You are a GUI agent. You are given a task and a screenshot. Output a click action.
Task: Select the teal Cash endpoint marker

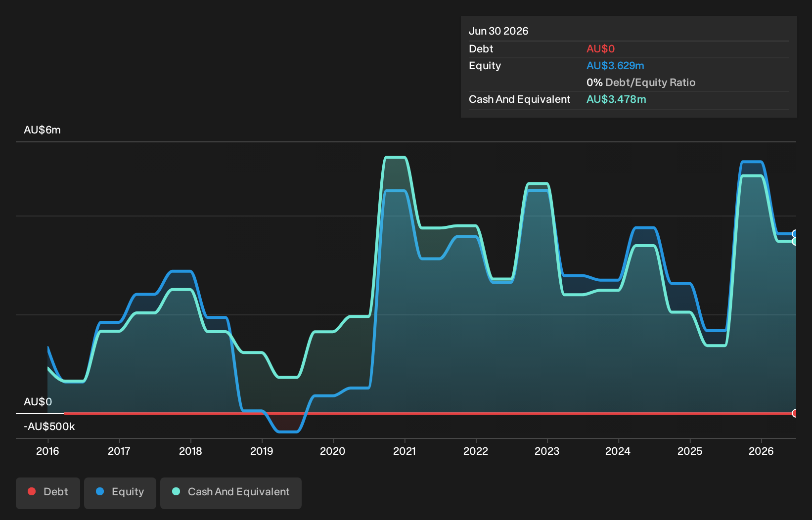pyautogui.click(x=795, y=241)
